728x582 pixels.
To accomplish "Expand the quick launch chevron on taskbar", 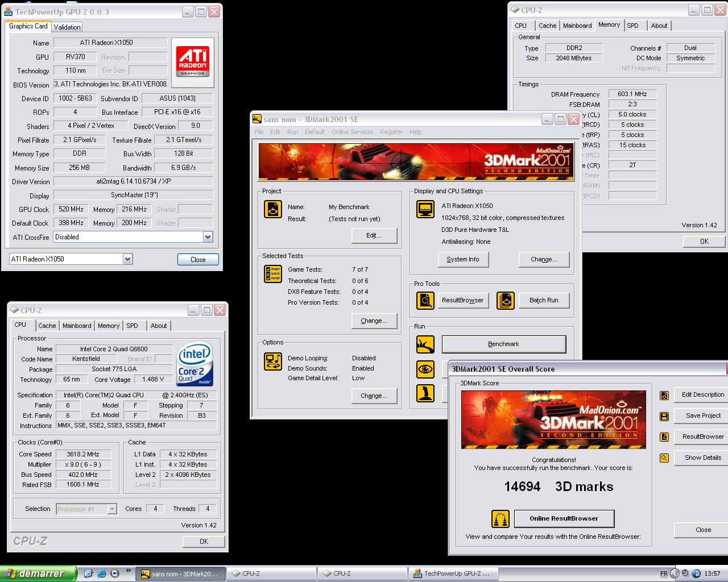I will 128,571.
